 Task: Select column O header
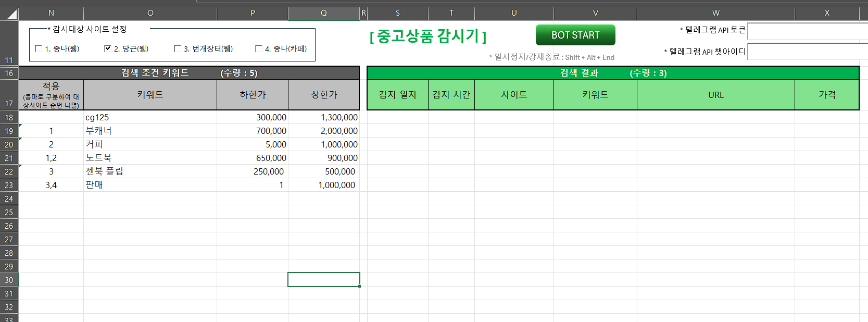pyautogui.click(x=150, y=13)
